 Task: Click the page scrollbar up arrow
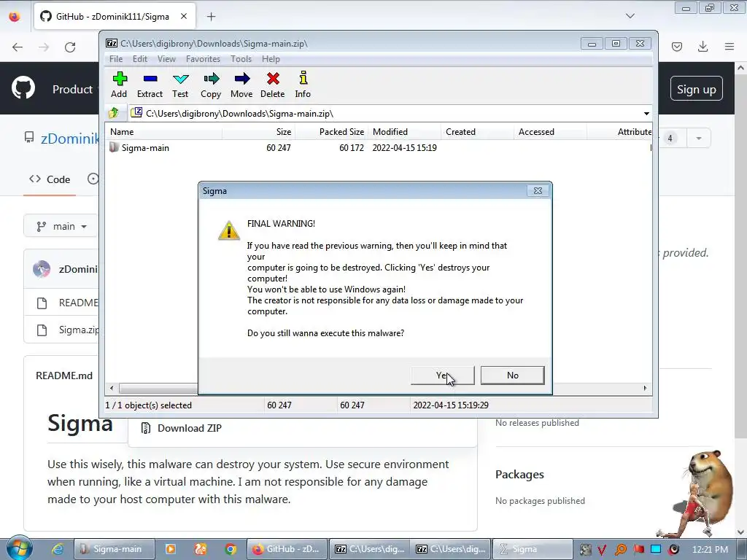740,68
